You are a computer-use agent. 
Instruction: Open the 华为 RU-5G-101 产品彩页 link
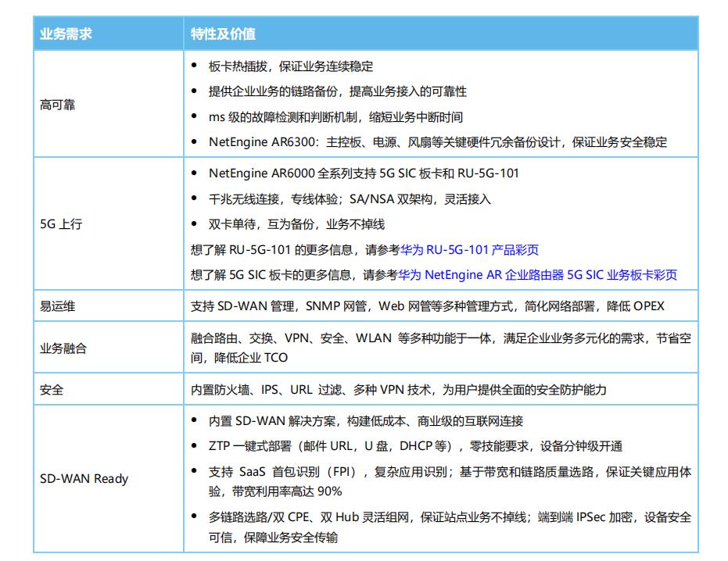[469, 250]
